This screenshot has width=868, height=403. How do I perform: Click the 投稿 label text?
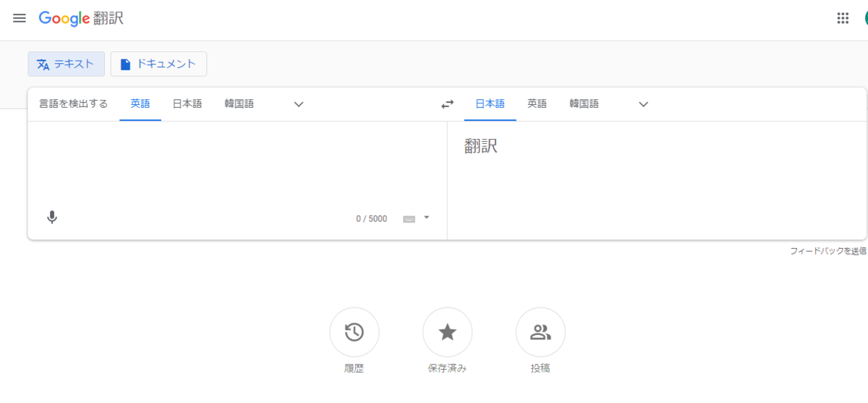540,368
